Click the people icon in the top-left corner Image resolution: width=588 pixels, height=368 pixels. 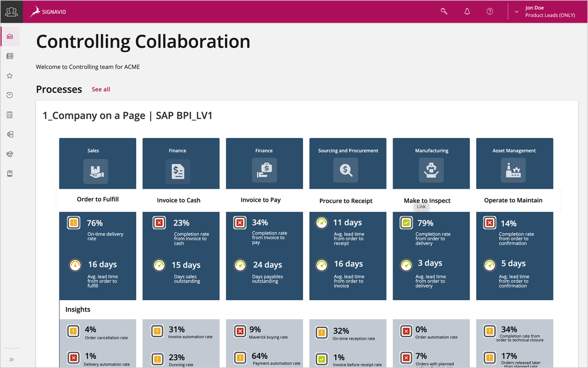click(11, 11)
